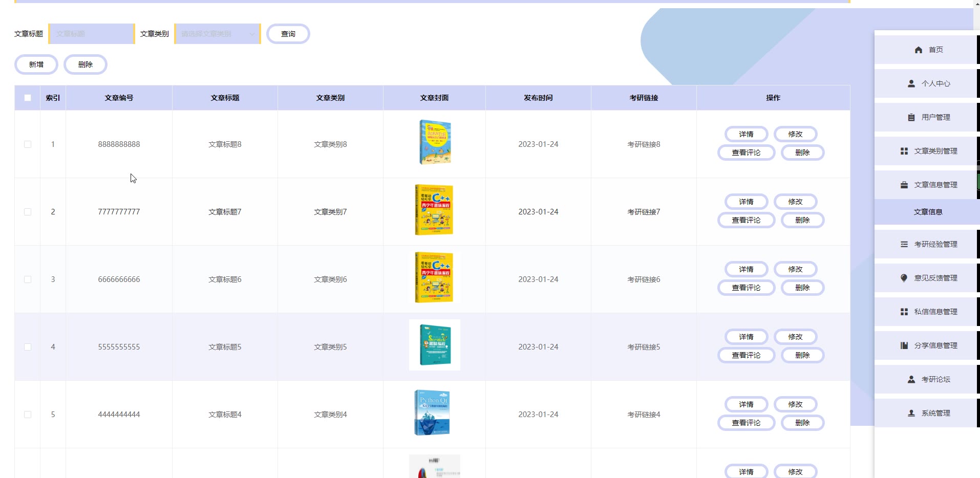Expand 分享信息管理 in the sidebar
Screen dimensions: 980x478
927,345
